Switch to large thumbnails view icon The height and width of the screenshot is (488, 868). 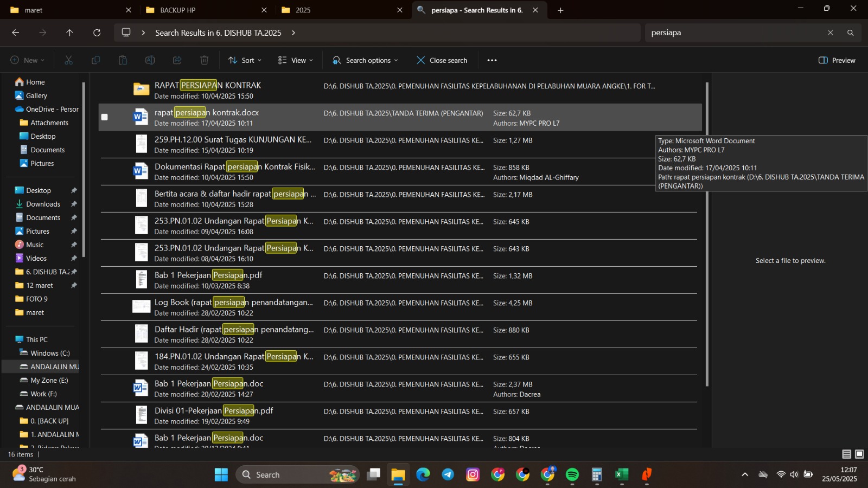click(859, 454)
